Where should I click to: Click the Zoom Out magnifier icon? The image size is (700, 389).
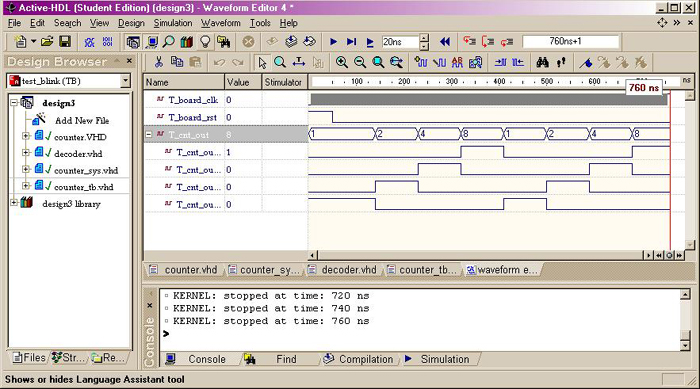[360, 63]
